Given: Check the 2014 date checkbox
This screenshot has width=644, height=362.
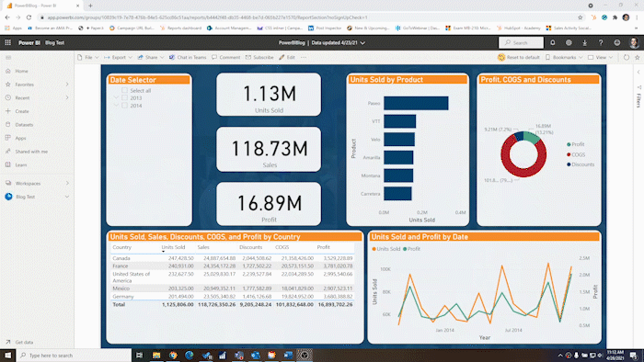Looking at the screenshot, I should [x=124, y=106].
